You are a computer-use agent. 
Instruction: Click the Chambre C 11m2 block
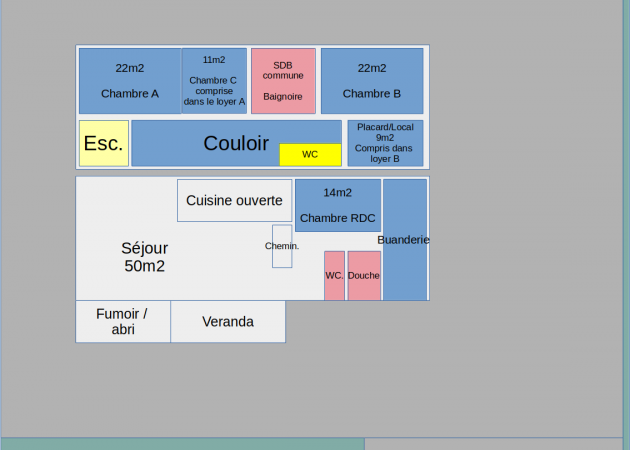(214, 81)
